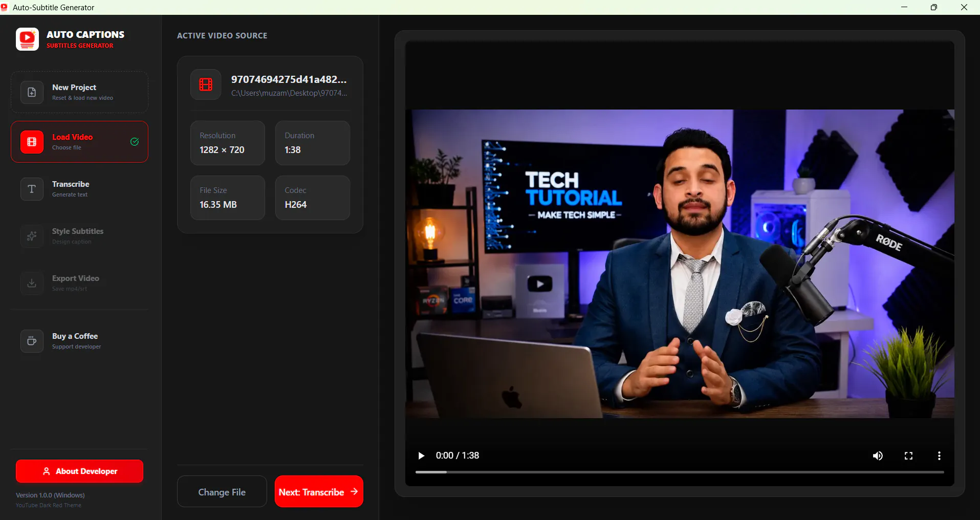The height and width of the screenshot is (520, 980).
Task: Open the video player more options menu
Action: [x=939, y=456]
